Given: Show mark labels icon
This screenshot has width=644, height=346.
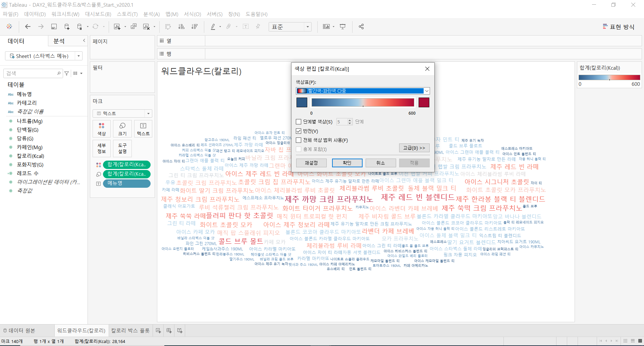Looking at the screenshot, I should click(246, 26).
